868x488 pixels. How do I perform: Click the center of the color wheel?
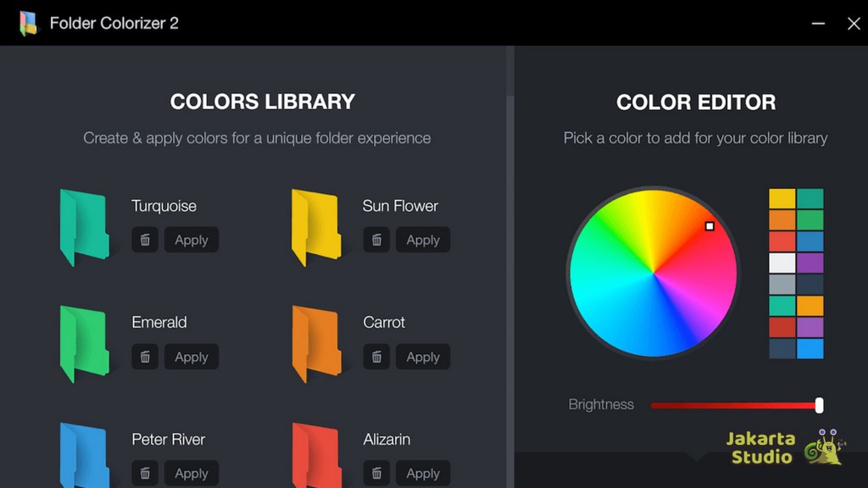(653, 273)
